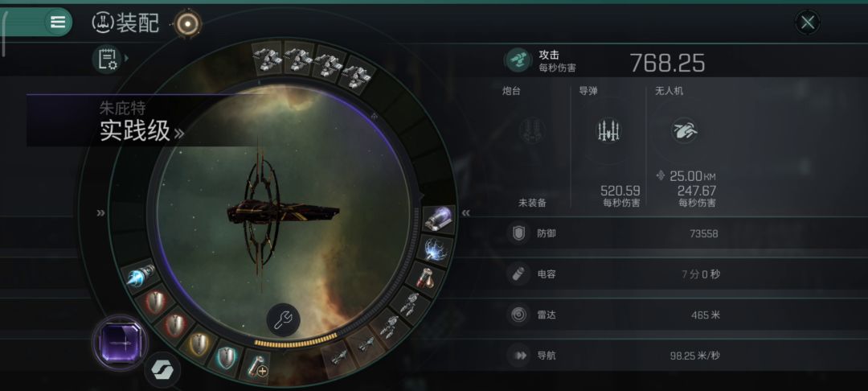Viewport: 868px width, 391px height.
Task: Toggle the glowing ring icon beside 装配
Action: [x=187, y=24]
